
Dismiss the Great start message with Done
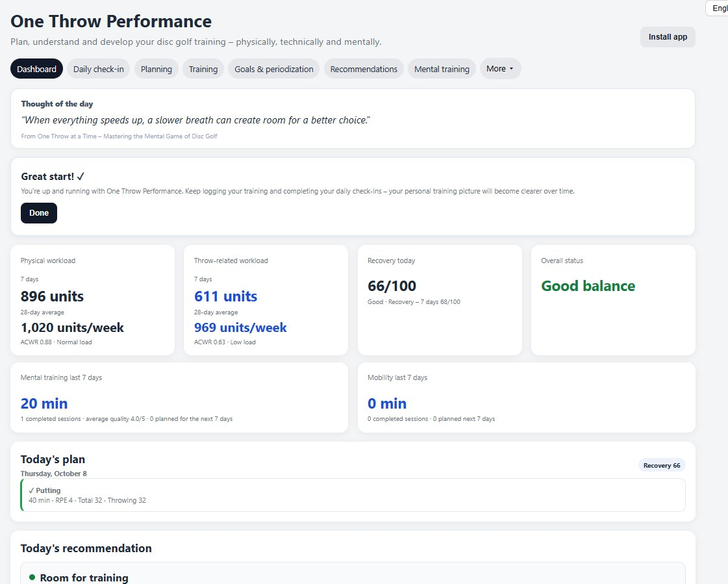39,213
